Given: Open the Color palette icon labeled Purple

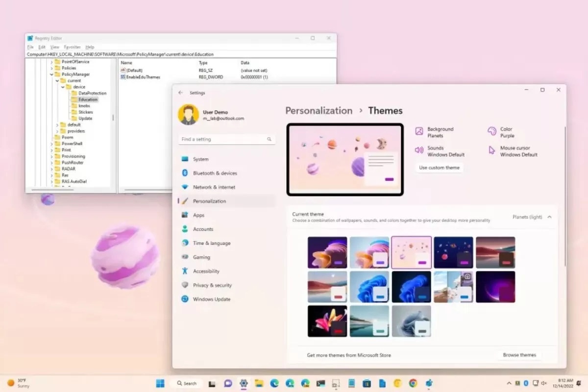Looking at the screenshot, I should (x=492, y=131).
